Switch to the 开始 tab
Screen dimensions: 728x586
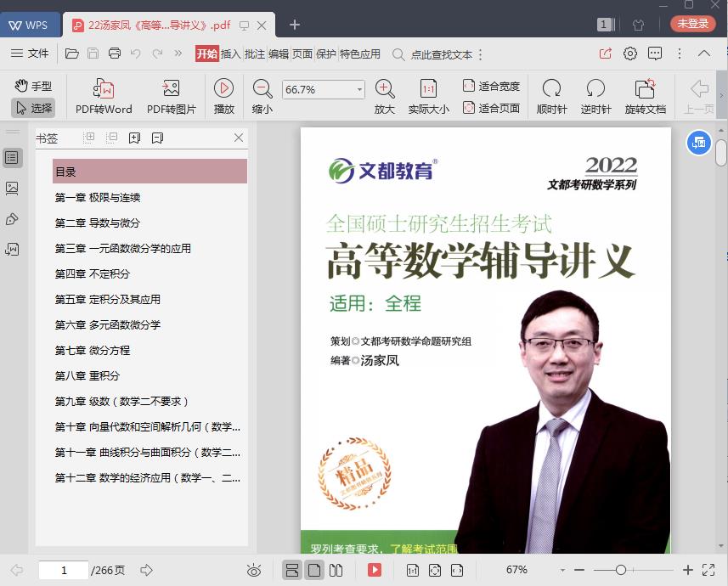(x=206, y=54)
